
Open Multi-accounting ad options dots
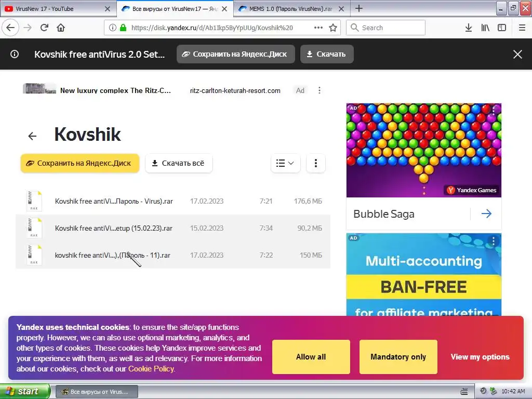coord(494,241)
